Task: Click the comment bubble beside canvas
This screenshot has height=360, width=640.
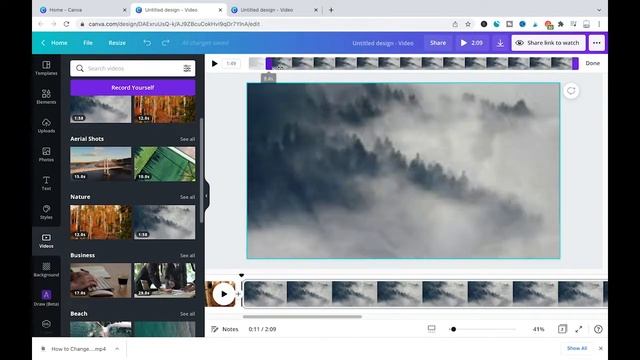Action: pyautogui.click(x=571, y=91)
